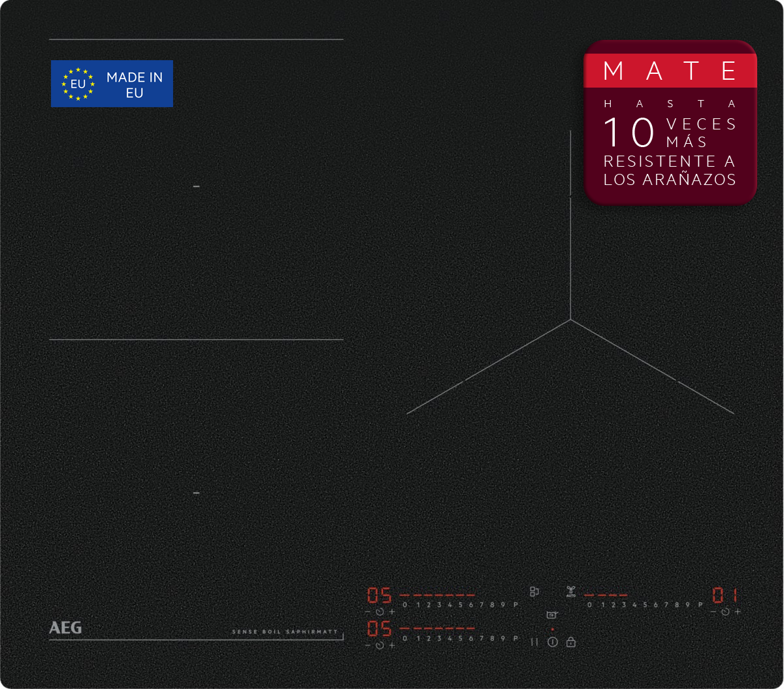Viewport: 784px width, 689px height.
Task: Tap the SenseBoil pot icon
Action: tap(551, 615)
